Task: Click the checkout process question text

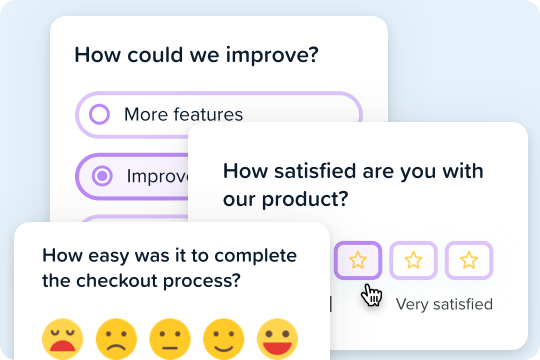Action: pyautogui.click(x=169, y=268)
